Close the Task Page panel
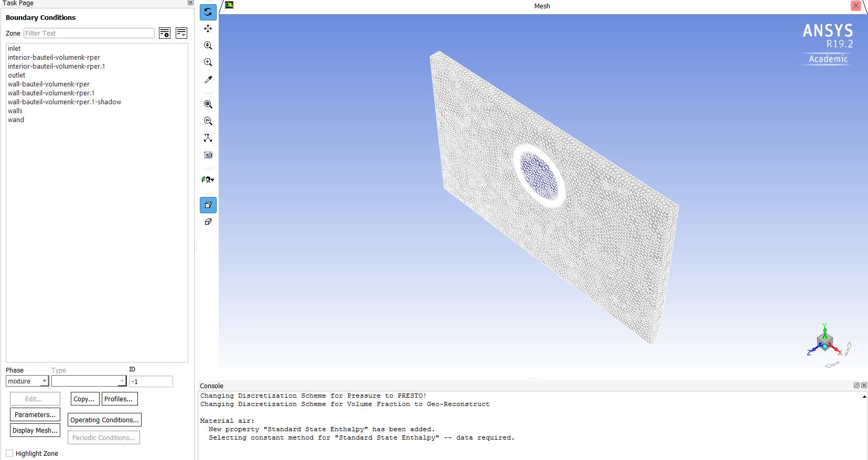This screenshot has height=460, width=868. point(190,3)
